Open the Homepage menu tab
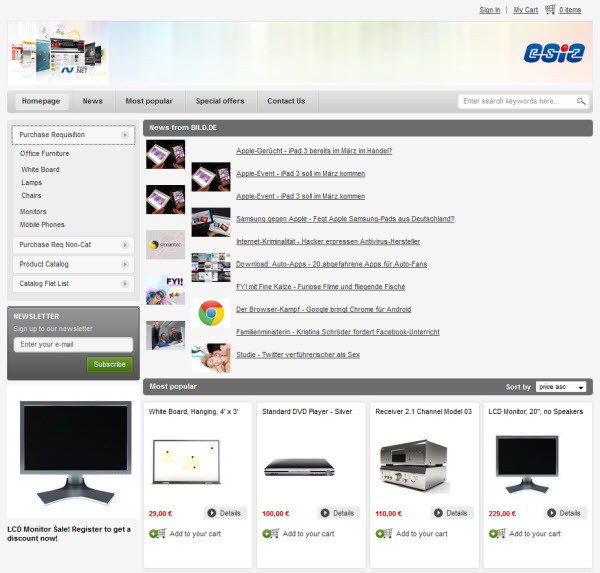The height and width of the screenshot is (573, 600). click(41, 101)
